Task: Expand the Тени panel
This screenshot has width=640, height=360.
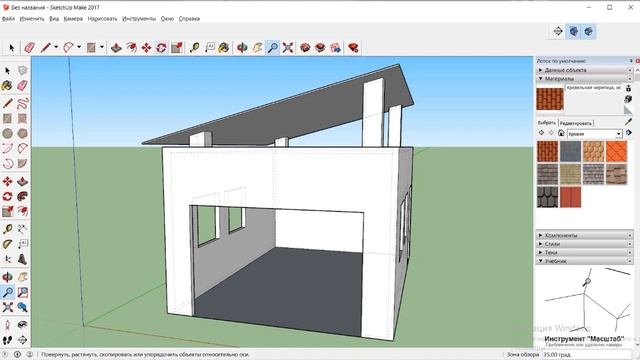Action: (584, 253)
